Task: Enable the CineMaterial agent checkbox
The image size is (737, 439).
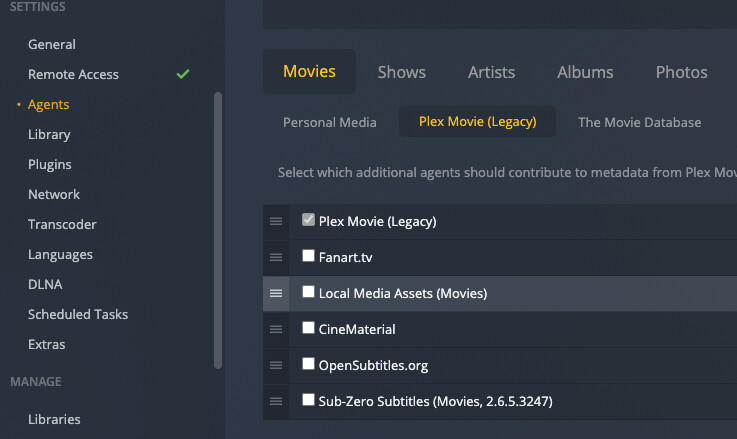Action: pos(309,328)
